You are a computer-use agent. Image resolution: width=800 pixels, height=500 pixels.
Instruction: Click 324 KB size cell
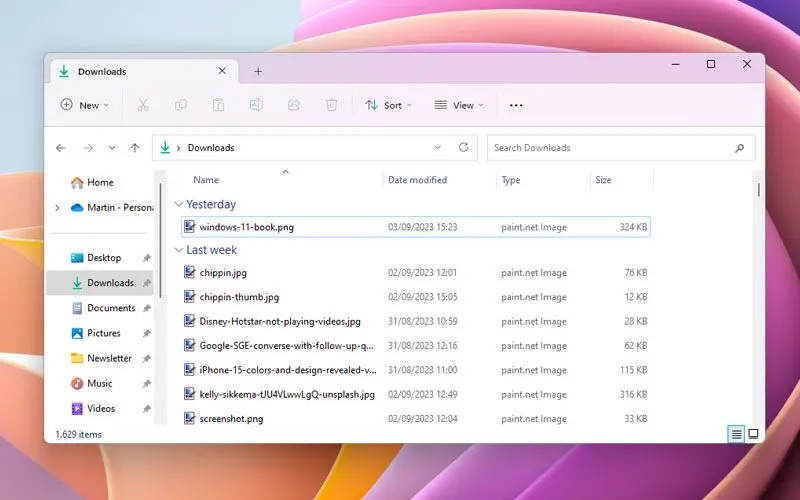633,227
